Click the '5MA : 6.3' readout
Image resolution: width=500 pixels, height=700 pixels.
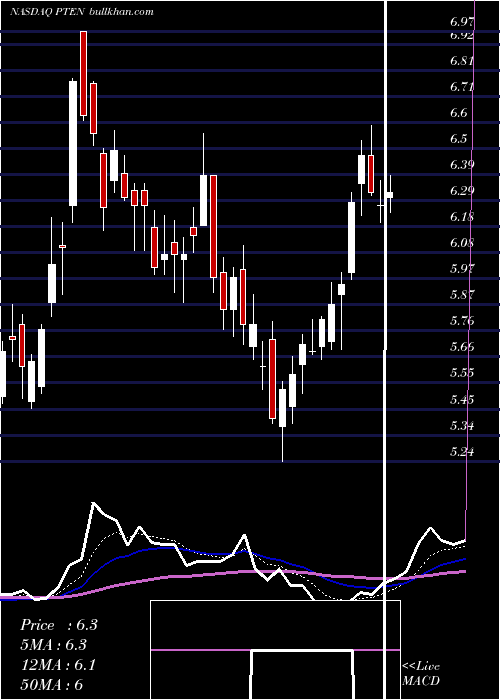pos(54,645)
